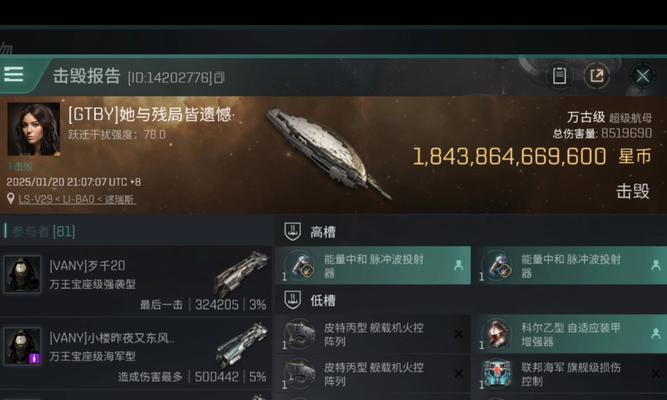Close the 击毁报告 window
This screenshot has width=667, height=400.
tap(642, 77)
